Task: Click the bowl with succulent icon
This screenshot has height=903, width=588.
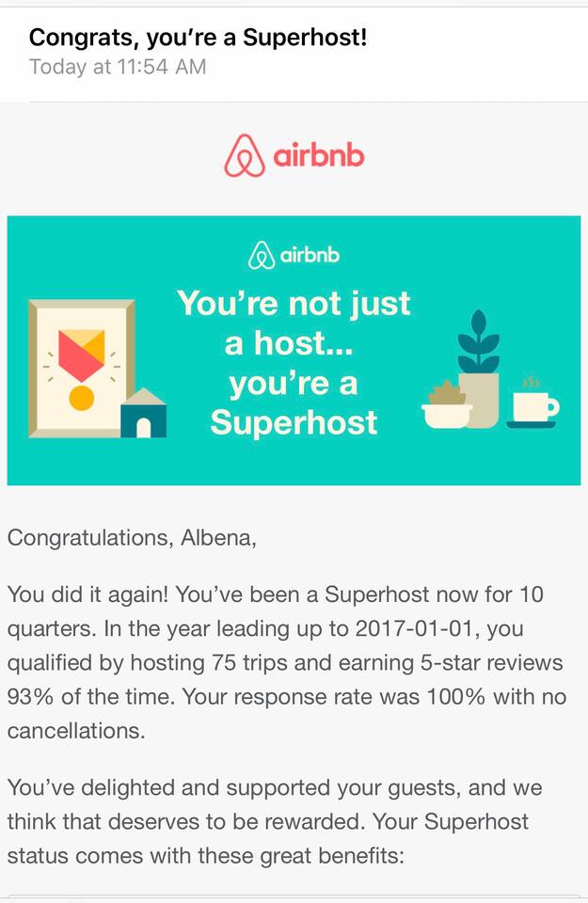Action: click(446, 406)
